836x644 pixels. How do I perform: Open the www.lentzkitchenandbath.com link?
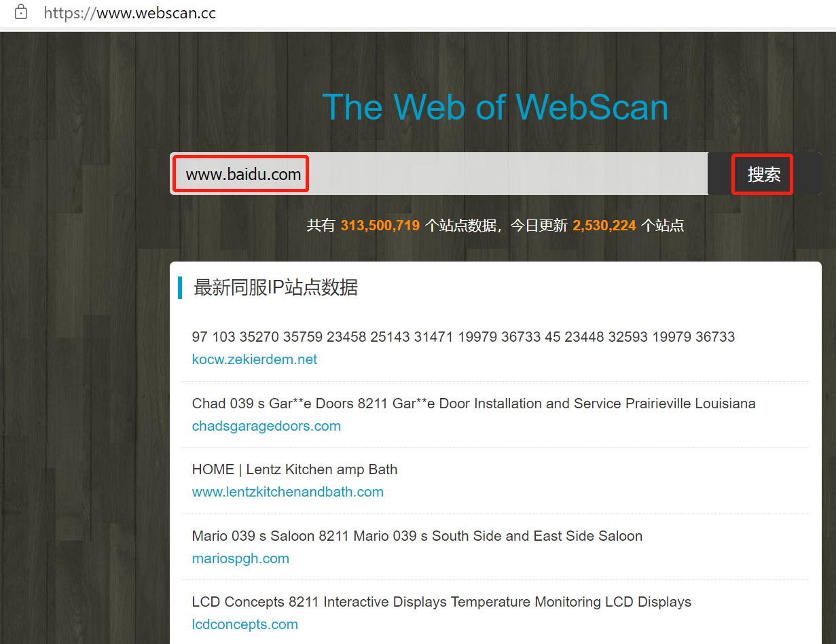pos(288,492)
